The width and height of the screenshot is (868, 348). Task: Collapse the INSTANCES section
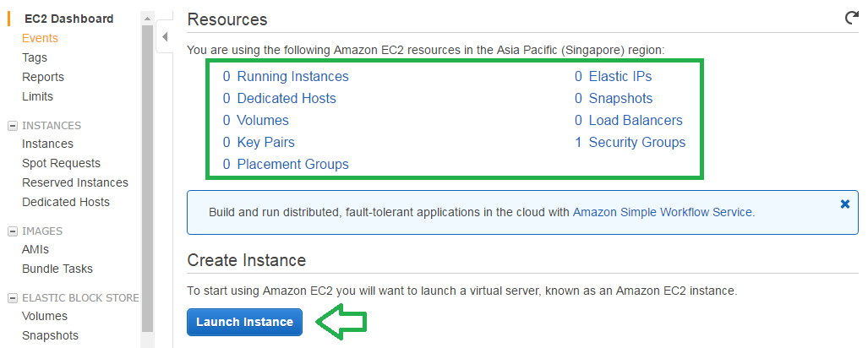pos(12,126)
